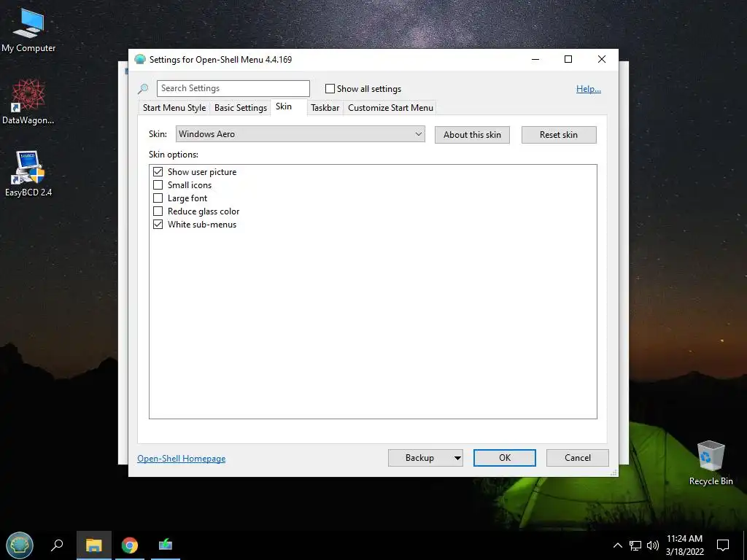The image size is (747, 560).
Task: Visit the Open-Shell Homepage link
Action: (x=182, y=459)
